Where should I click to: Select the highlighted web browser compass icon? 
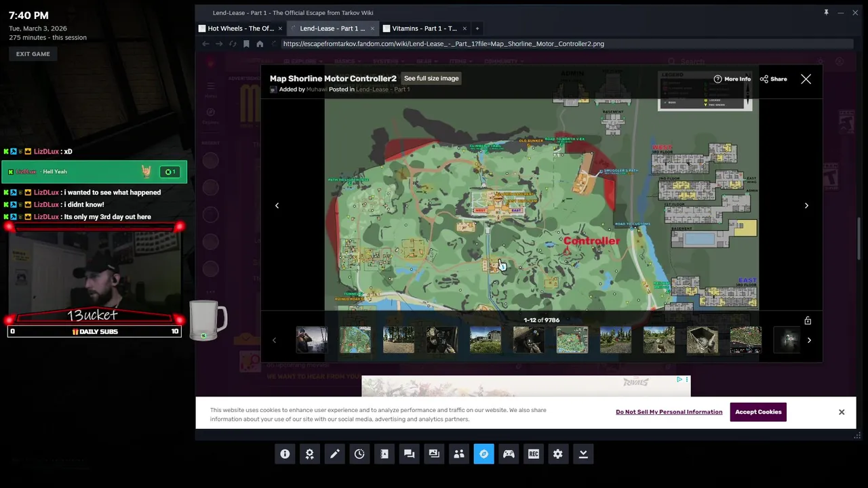(x=484, y=454)
